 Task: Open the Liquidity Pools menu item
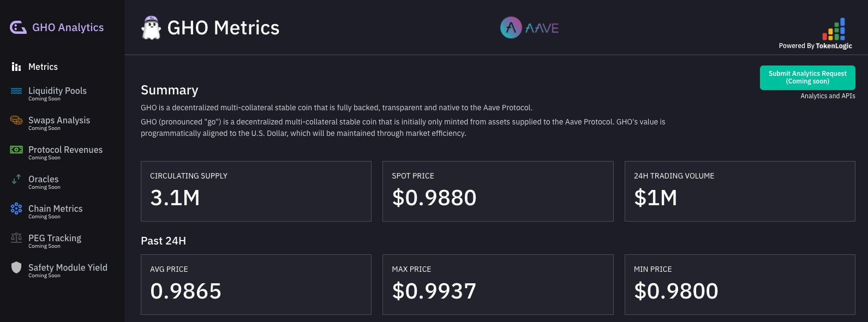57,93
